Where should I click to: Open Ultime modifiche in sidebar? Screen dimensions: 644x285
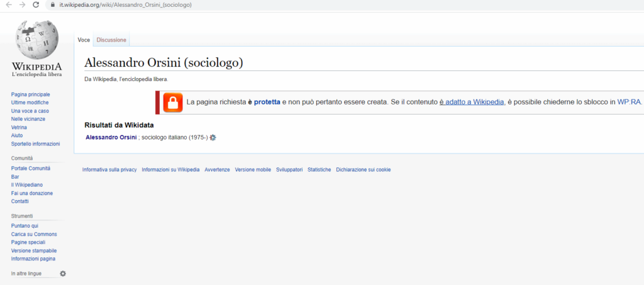[x=30, y=103]
